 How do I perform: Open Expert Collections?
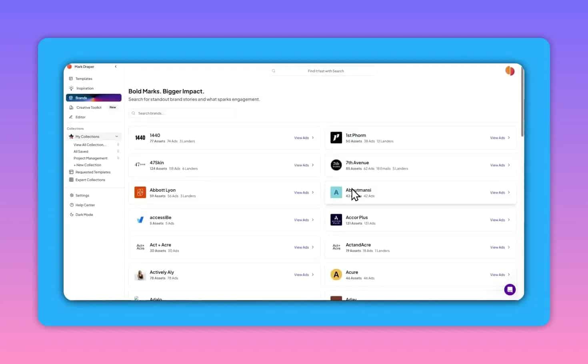tap(90, 180)
